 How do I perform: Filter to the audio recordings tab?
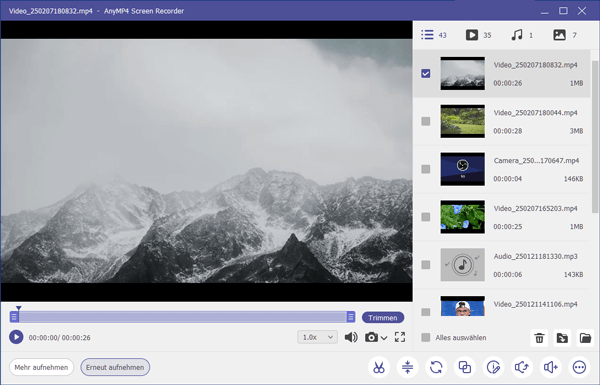pos(522,35)
